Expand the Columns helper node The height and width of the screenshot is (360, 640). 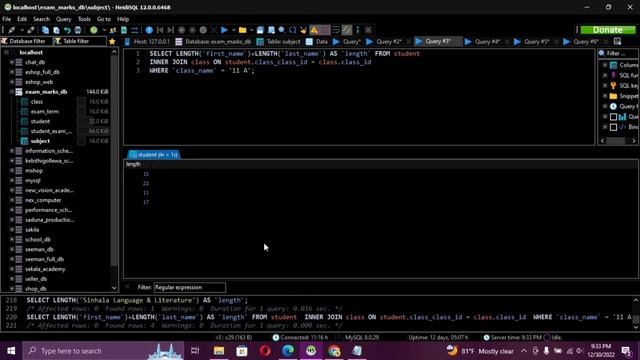(605, 65)
